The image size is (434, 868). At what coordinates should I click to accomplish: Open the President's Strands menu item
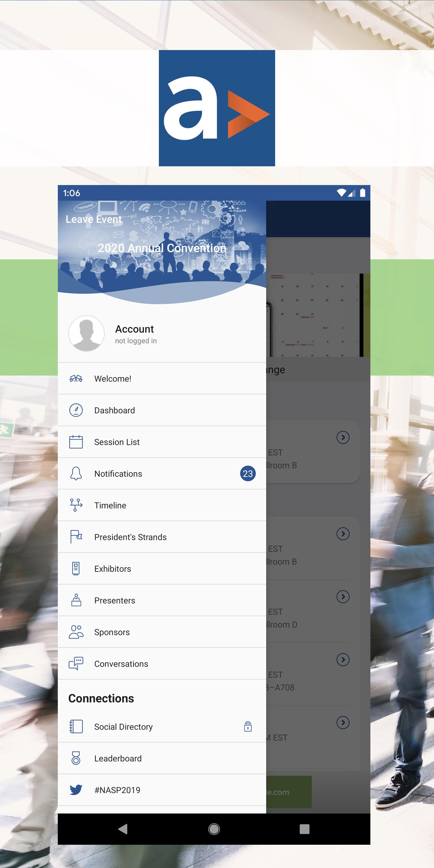click(x=162, y=537)
